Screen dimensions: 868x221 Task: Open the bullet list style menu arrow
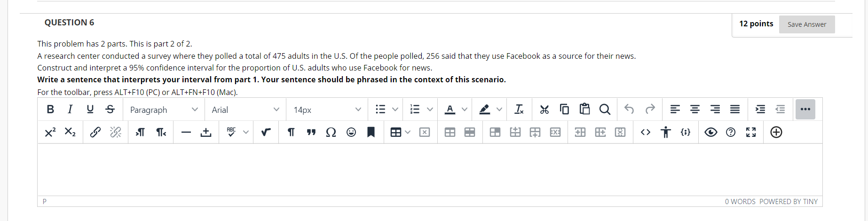point(395,110)
